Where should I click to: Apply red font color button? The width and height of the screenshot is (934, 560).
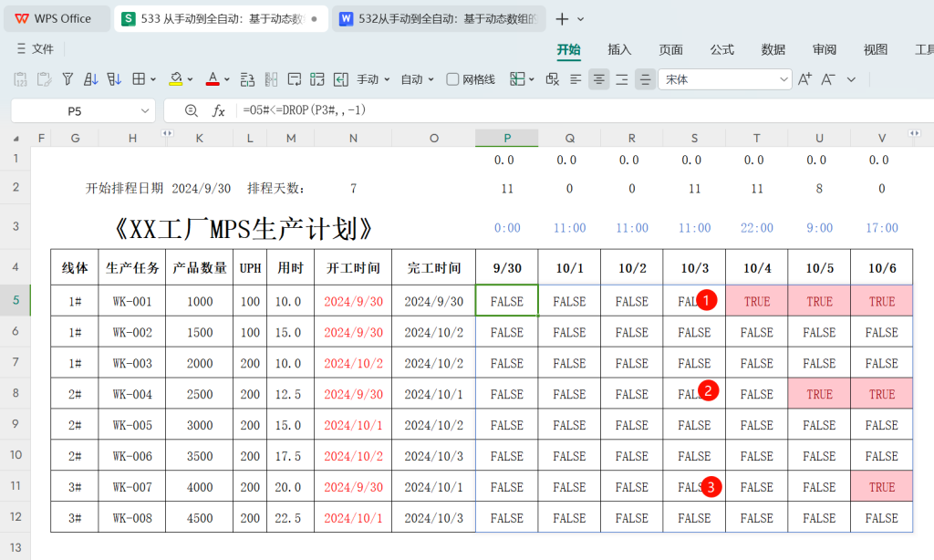click(213, 79)
